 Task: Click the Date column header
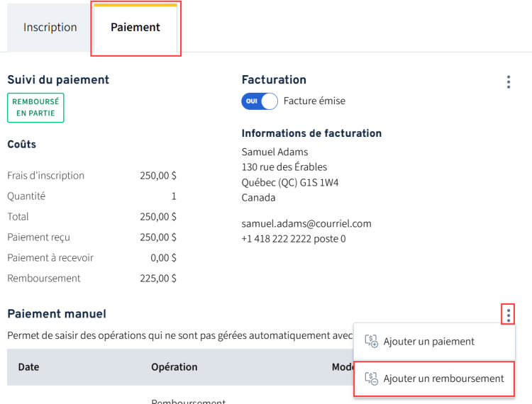coord(28,367)
